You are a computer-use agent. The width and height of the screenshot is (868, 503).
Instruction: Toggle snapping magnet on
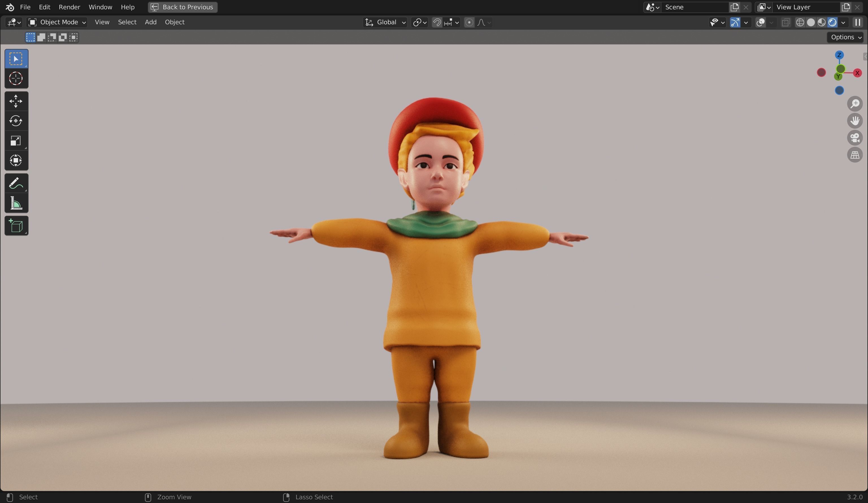(x=437, y=22)
